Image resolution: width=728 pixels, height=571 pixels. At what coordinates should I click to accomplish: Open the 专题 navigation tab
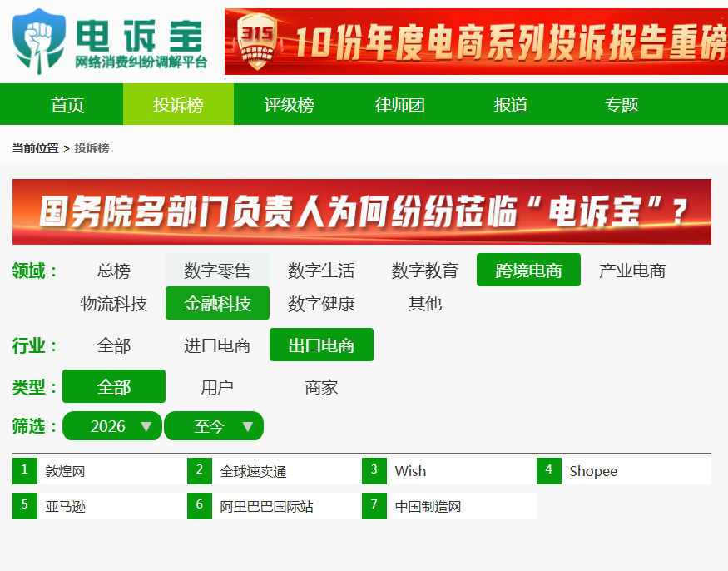click(622, 105)
